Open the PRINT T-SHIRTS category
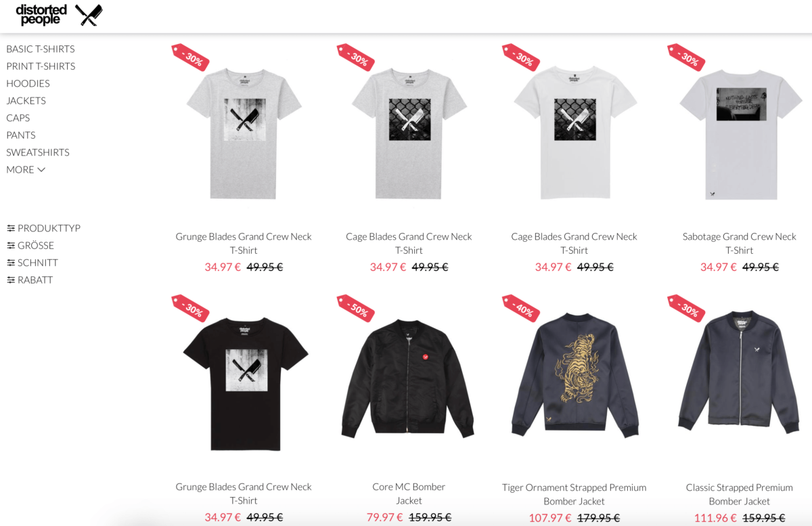Image resolution: width=812 pixels, height=526 pixels. [41, 66]
